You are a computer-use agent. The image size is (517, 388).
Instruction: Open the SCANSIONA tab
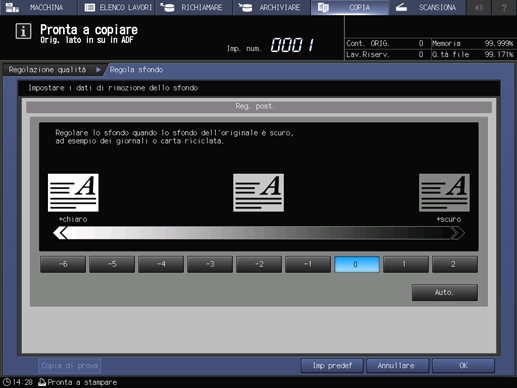coord(427,7)
